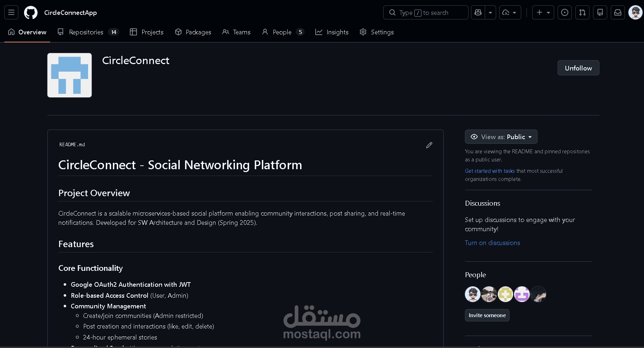
Task: Open the fifth dark member avatar
Action: [538, 294]
